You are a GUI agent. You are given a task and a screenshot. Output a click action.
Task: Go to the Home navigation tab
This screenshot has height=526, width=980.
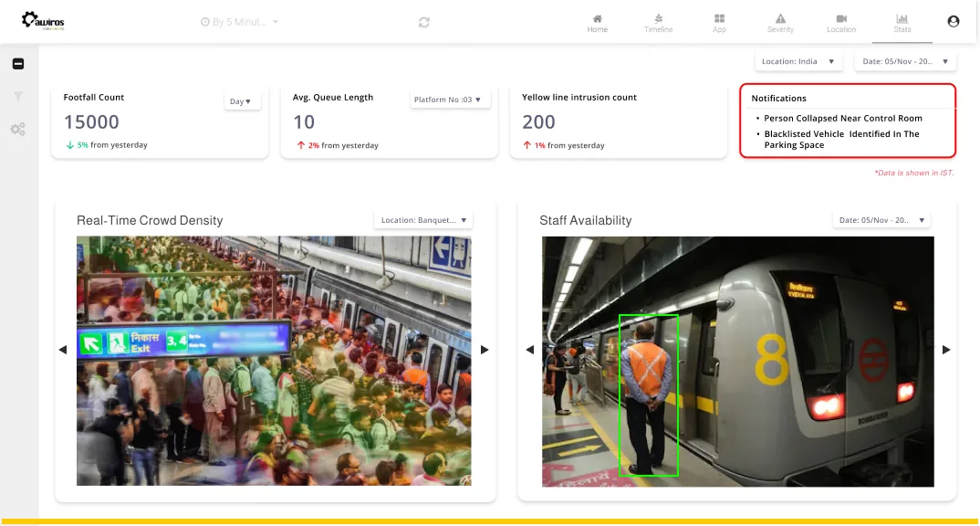tap(597, 23)
